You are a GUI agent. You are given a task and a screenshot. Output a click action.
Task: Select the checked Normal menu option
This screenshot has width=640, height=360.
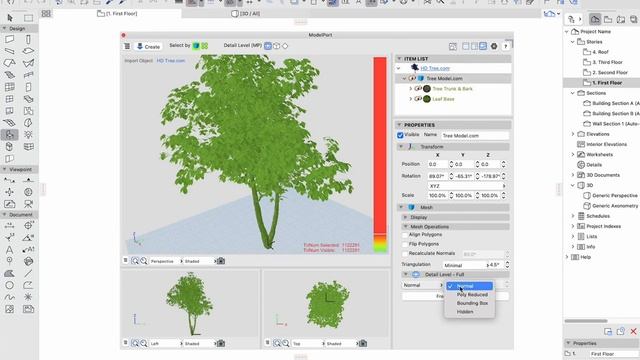pyautogui.click(x=469, y=286)
